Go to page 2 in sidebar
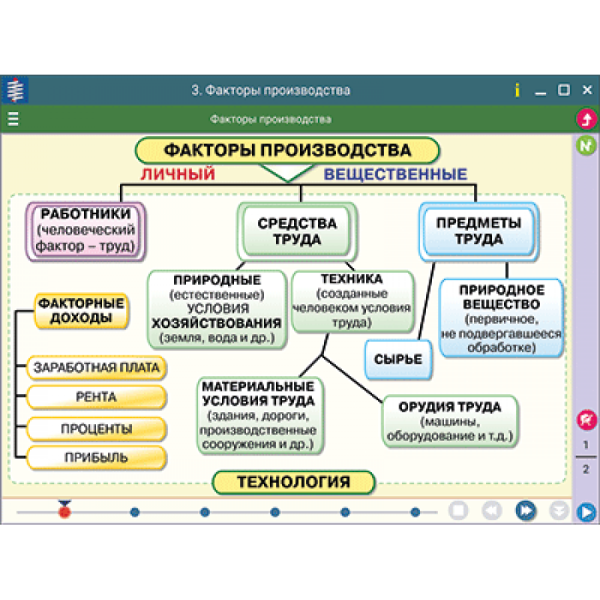Image resolution: width=600 pixels, height=600 pixels. pyautogui.click(x=586, y=468)
